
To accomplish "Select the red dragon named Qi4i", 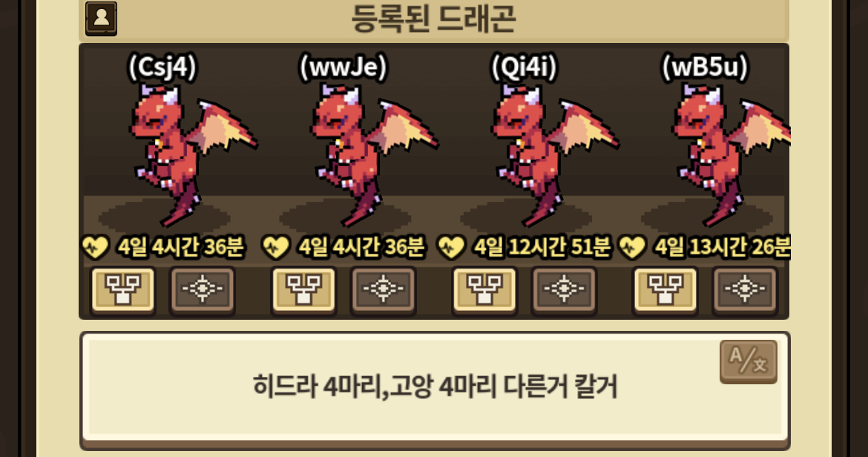I will point(553,155).
